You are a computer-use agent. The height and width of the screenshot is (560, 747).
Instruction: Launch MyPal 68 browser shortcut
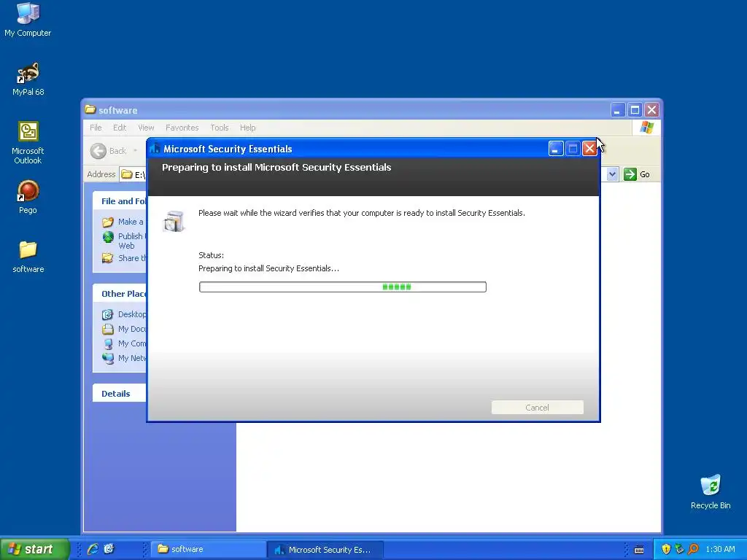click(x=28, y=79)
